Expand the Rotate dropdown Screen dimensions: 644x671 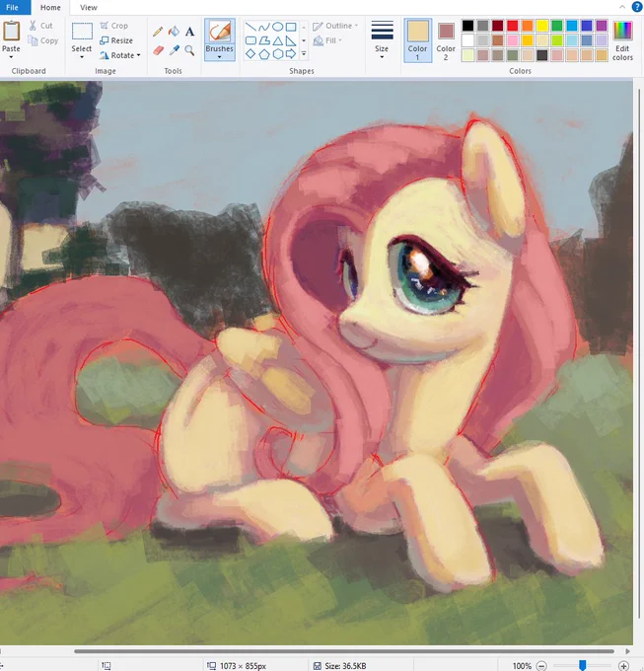pos(138,55)
